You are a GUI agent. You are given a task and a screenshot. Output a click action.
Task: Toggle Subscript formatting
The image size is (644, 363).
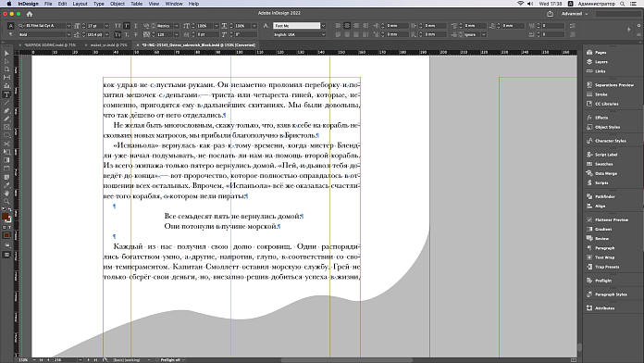tap(127, 34)
